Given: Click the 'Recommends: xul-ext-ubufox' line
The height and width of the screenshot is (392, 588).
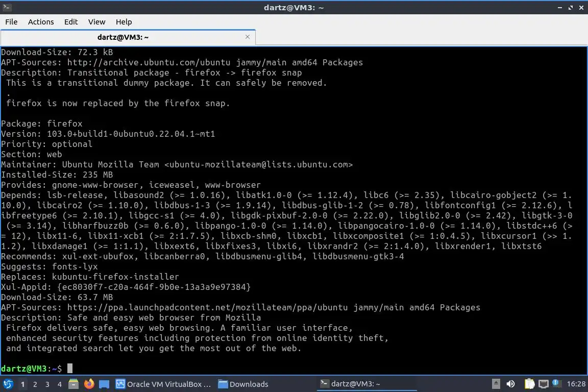Looking at the screenshot, I should [203, 257].
